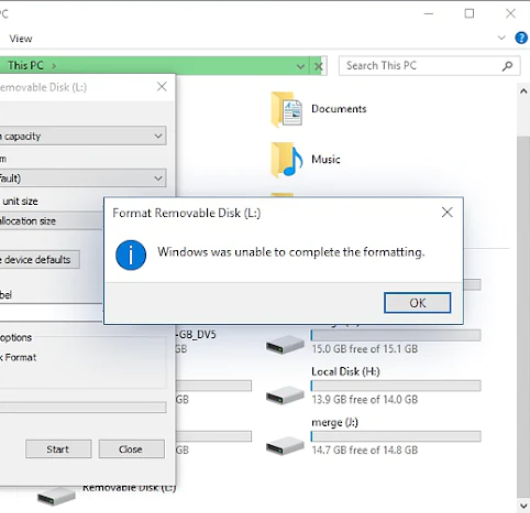
Task: Select the Local Disk (H:) drive icon
Action: pos(285,395)
